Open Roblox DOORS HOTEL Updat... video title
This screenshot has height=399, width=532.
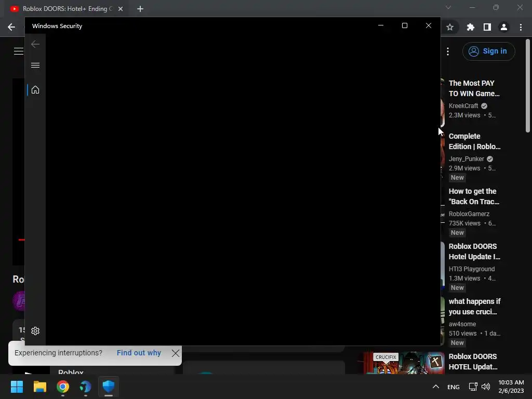pyautogui.click(x=473, y=362)
